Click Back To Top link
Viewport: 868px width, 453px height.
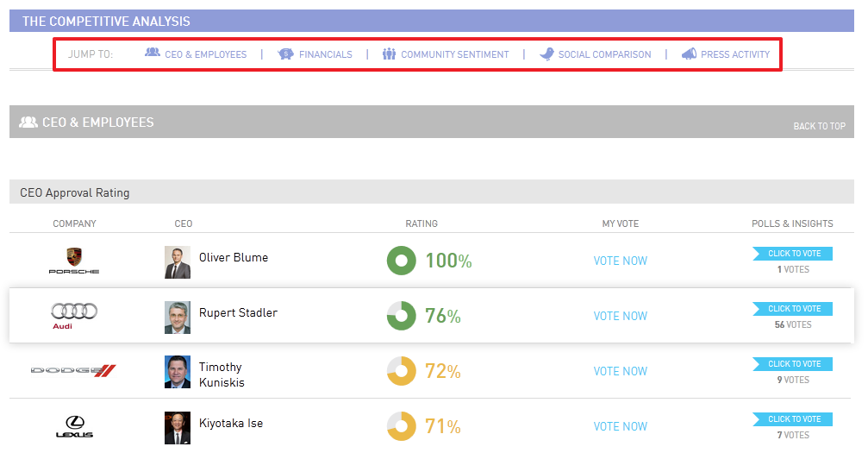(819, 126)
